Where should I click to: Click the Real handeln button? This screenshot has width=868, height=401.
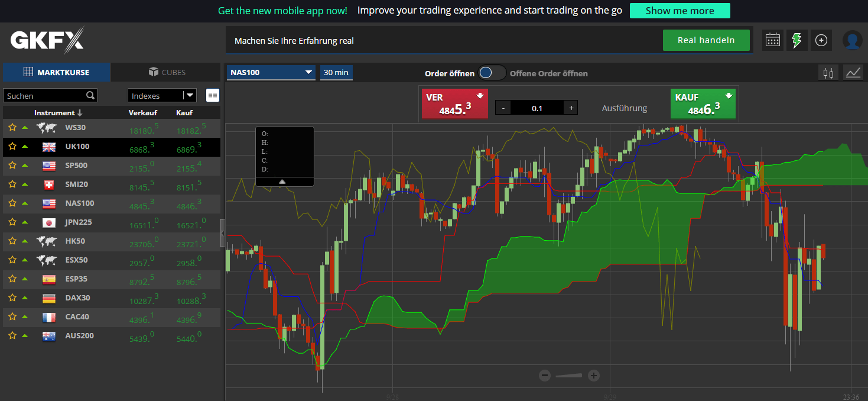click(x=706, y=40)
